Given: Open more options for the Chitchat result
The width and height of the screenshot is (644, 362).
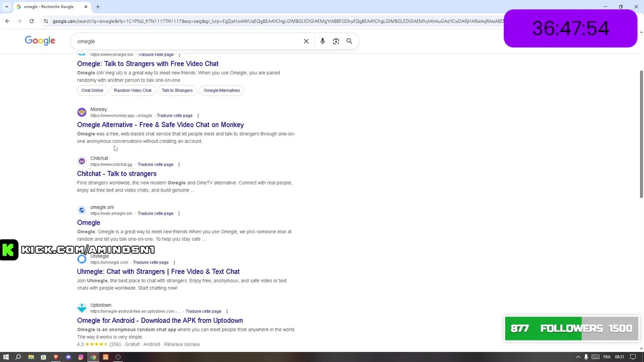Looking at the screenshot, I should coord(179,164).
